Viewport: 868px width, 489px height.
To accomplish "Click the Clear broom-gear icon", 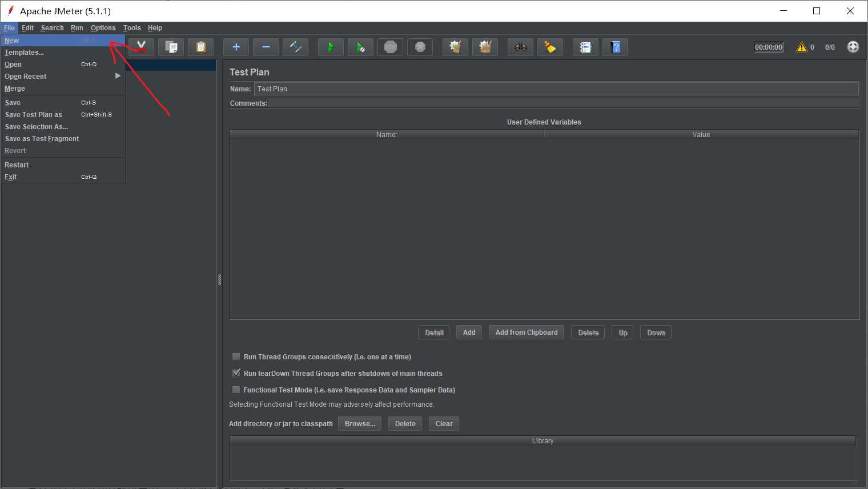I will [455, 47].
